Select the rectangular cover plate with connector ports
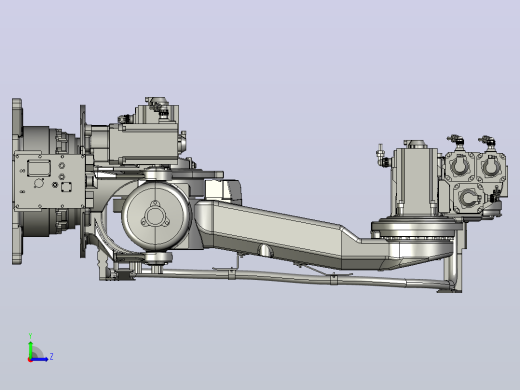The height and width of the screenshot is (390, 520). click(50, 181)
